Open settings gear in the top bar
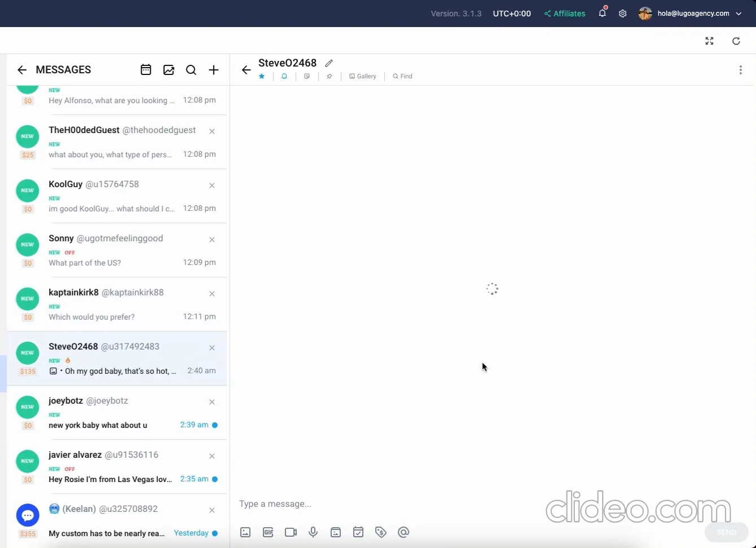 [623, 14]
